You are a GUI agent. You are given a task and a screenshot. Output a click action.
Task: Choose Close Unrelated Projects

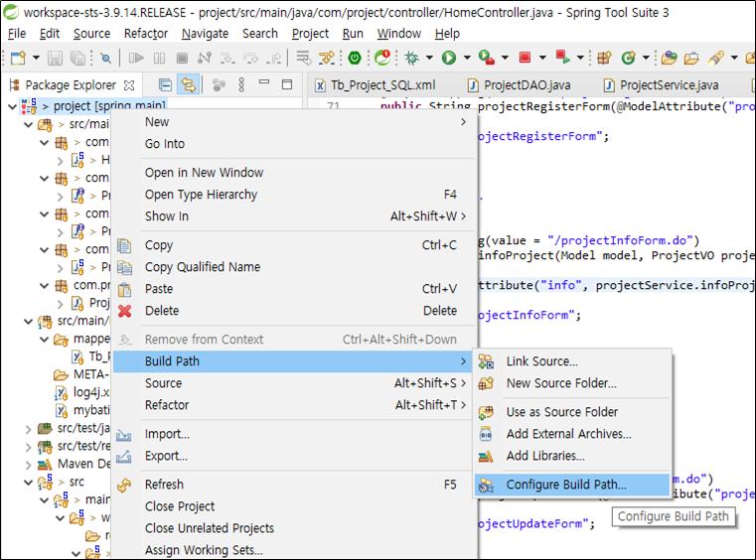click(294, 528)
